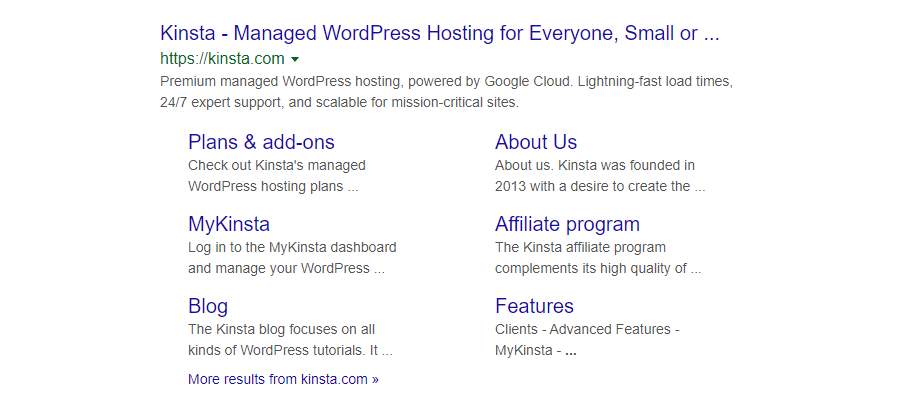
Task: Click the bold ellipsis after MyKinsta in Features snippet
Action: pos(571,352)
